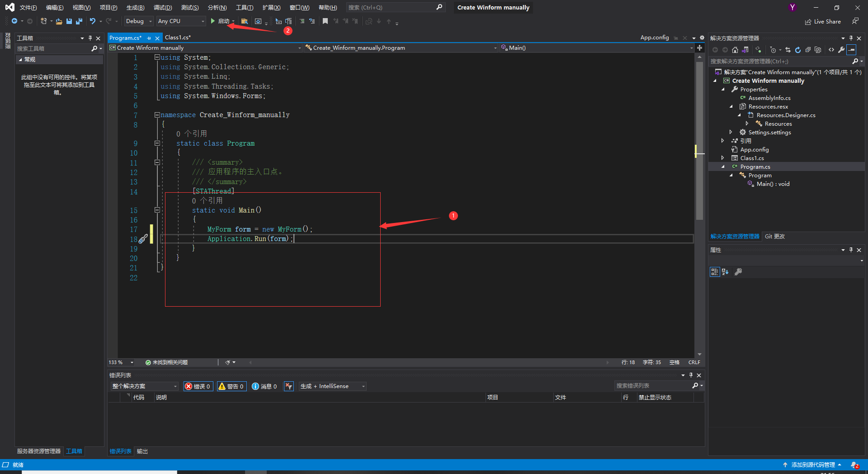The width and height of the screenshot is (868, 474).
Task: Sync with Active Document in Solution Explorer
Action: coord(788,50)
